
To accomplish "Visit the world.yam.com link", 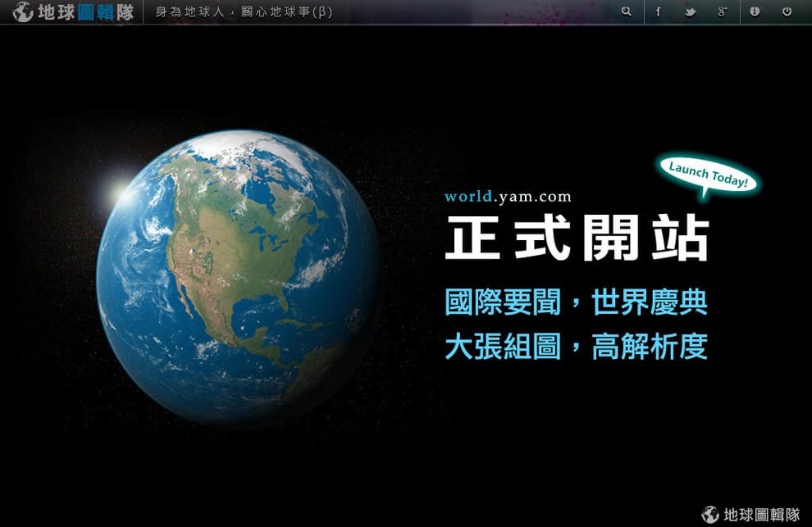I will click(x=508, y=197).
